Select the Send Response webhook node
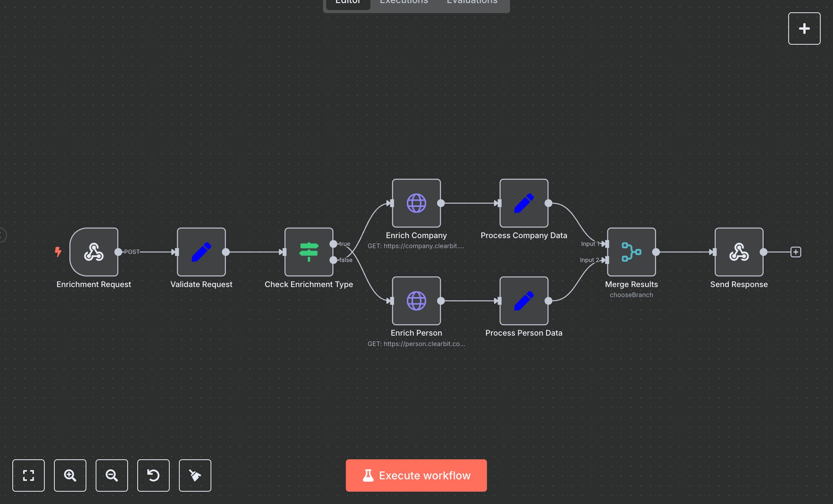 739,252
